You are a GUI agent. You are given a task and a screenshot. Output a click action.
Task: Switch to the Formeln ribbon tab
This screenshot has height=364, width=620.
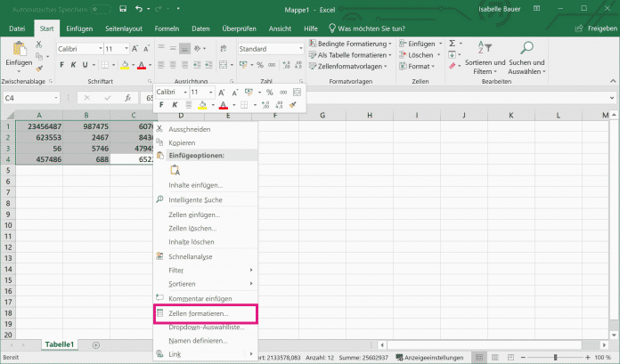coord(167,28)
